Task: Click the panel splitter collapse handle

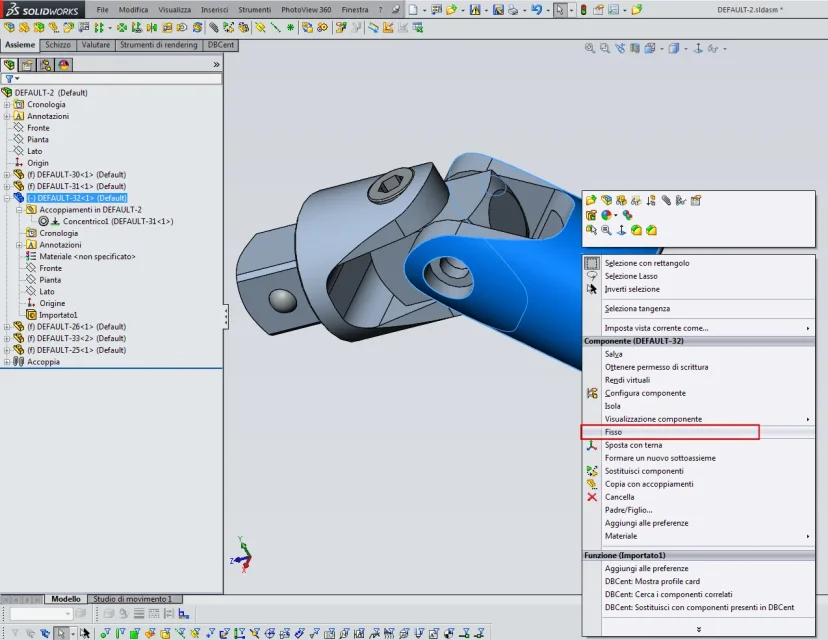Action: click(226, 317)
